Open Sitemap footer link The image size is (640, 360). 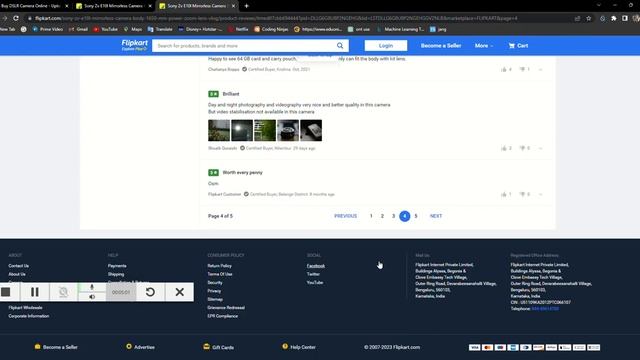(x=215, y=299)
